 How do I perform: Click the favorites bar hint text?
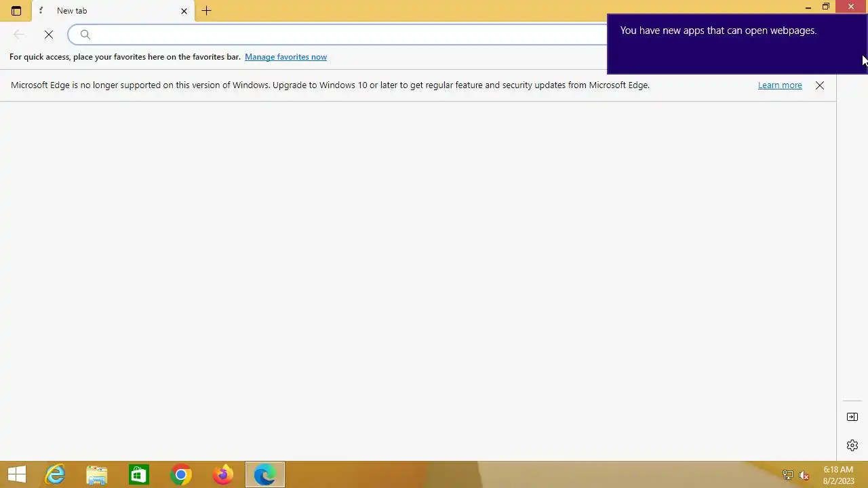tap(125, 57)
